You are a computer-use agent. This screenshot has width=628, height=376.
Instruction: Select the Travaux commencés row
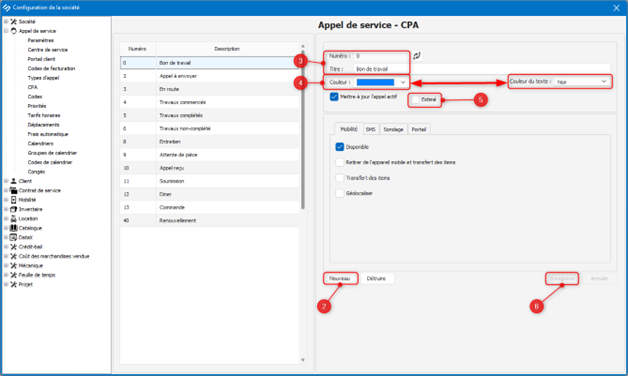pyautogui.click(x=209, y=102)
